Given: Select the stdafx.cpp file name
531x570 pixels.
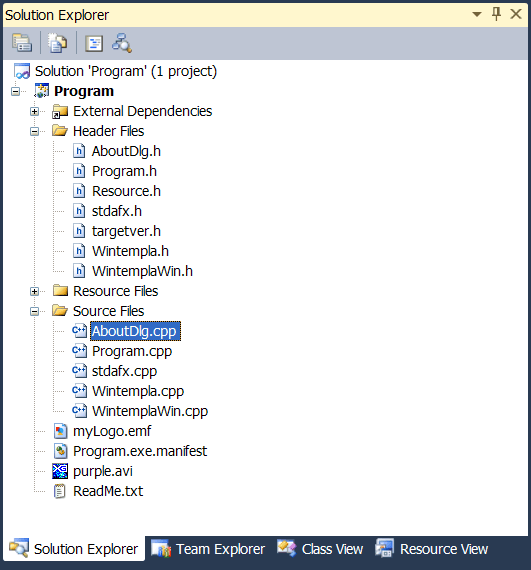Looking at the screenshot, I should coord(124,371).
